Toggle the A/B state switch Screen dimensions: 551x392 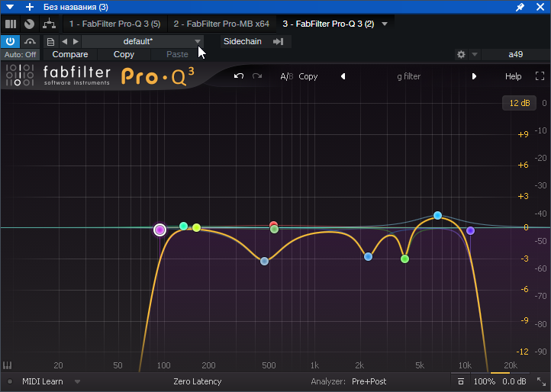286,76
